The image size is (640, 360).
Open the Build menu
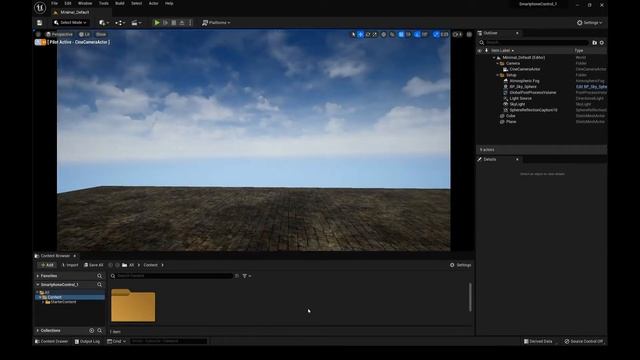click(x=120, y=3)
